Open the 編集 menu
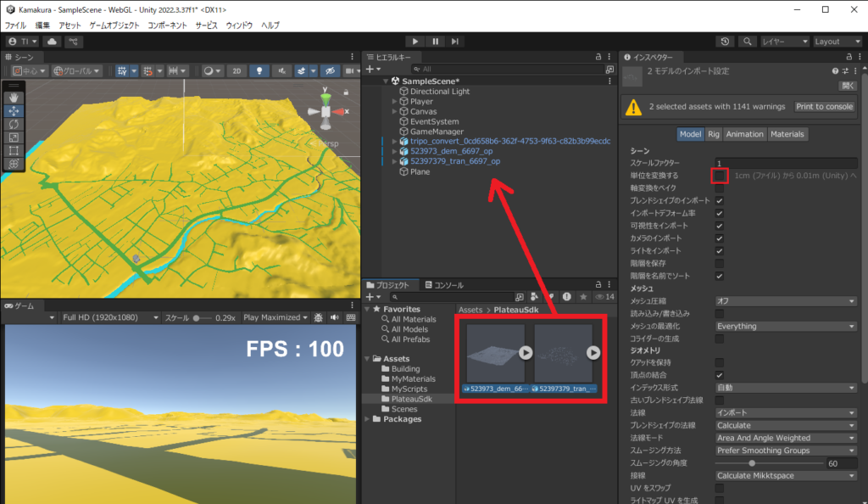The width and height of the screenshot is (868, 504). tap(42, 25)
